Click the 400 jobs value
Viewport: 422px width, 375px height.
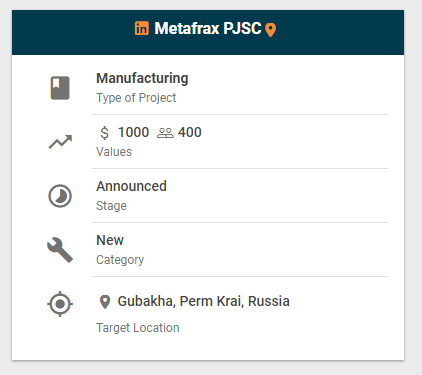coord(190,132)
